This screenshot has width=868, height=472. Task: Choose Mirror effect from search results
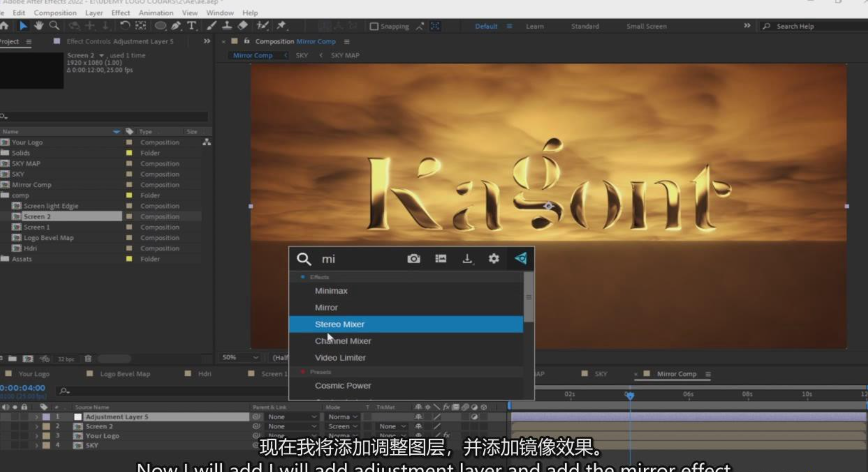click(326, 307)
